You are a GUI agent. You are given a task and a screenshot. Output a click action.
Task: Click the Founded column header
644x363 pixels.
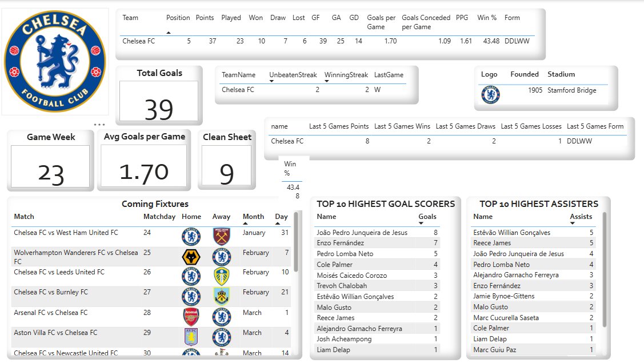(525, 74)
